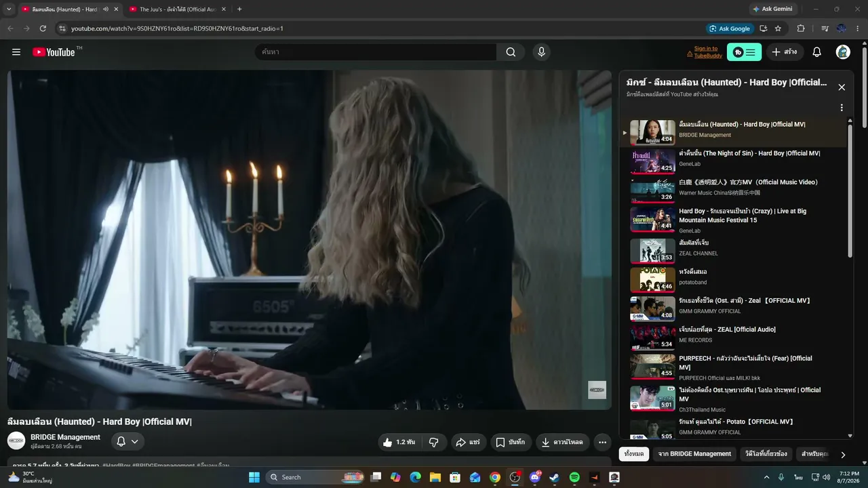
Task: Open Chrome media controls icon
Action: tap(825, 28)
